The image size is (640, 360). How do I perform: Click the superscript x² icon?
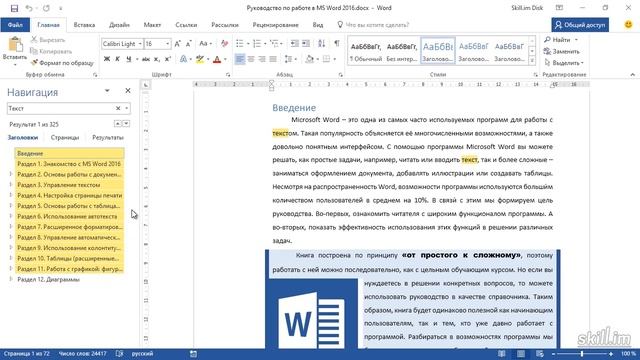[167, 60]
